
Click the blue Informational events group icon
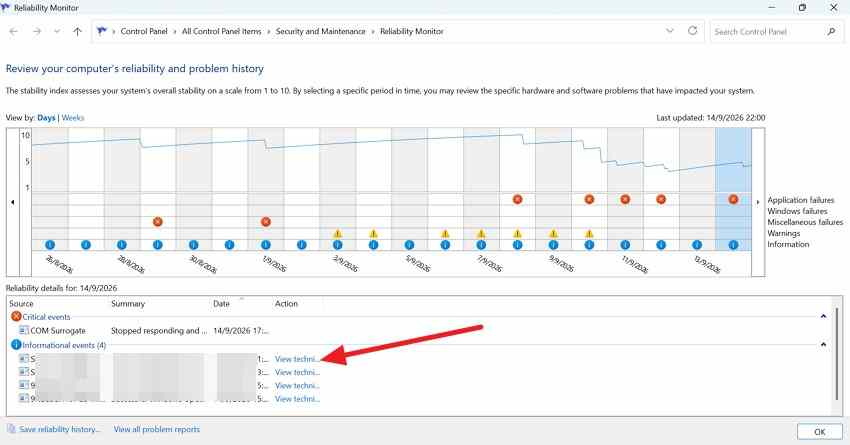[x=16, y=345]
